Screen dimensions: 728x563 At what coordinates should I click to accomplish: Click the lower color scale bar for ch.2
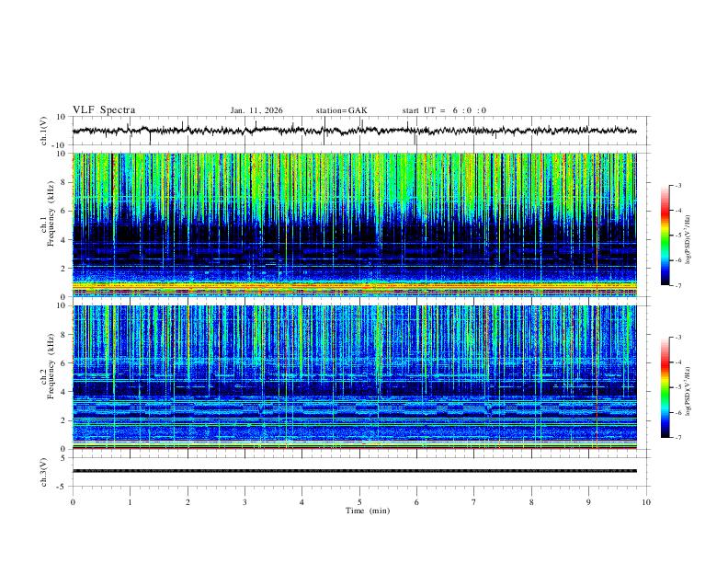665,387
